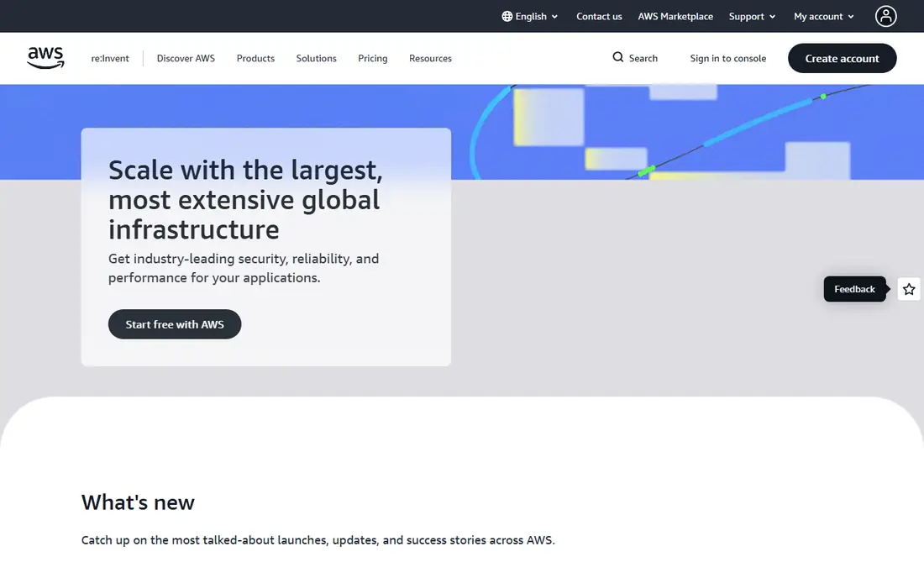The height and width of the screenshot is (578, 924).
Task: Follow the Contact us link
Action: point(599,17)
